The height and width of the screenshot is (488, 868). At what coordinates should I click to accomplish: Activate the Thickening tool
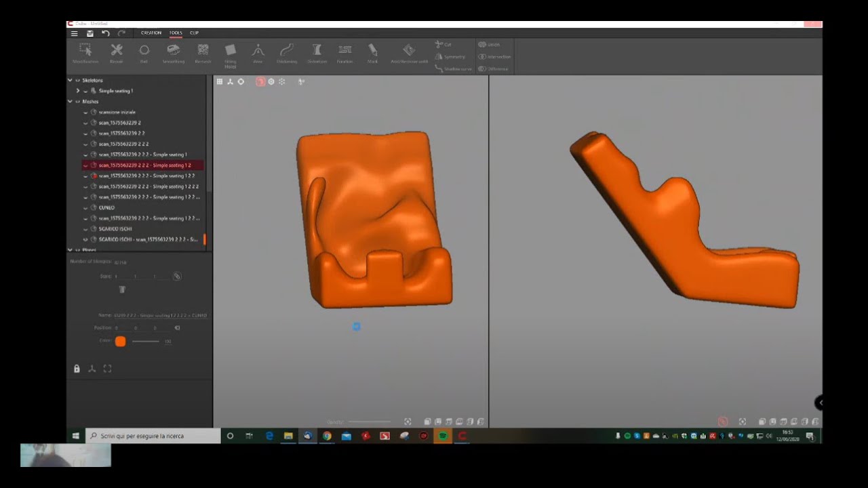pos(287,54)
